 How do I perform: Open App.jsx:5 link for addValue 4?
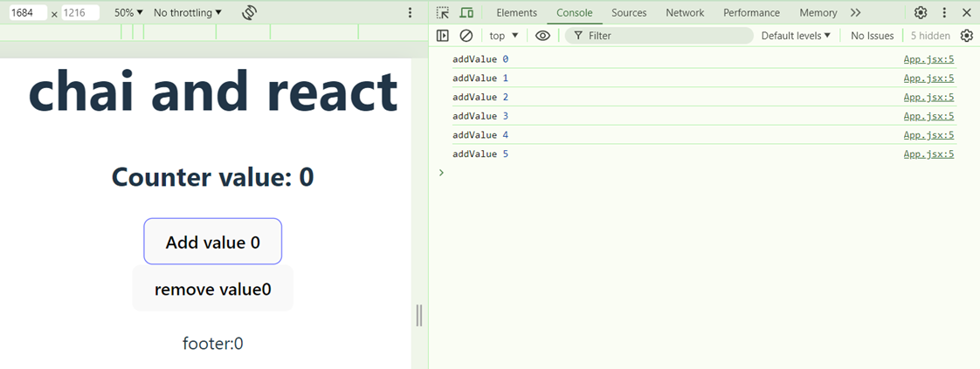[928, 135]
